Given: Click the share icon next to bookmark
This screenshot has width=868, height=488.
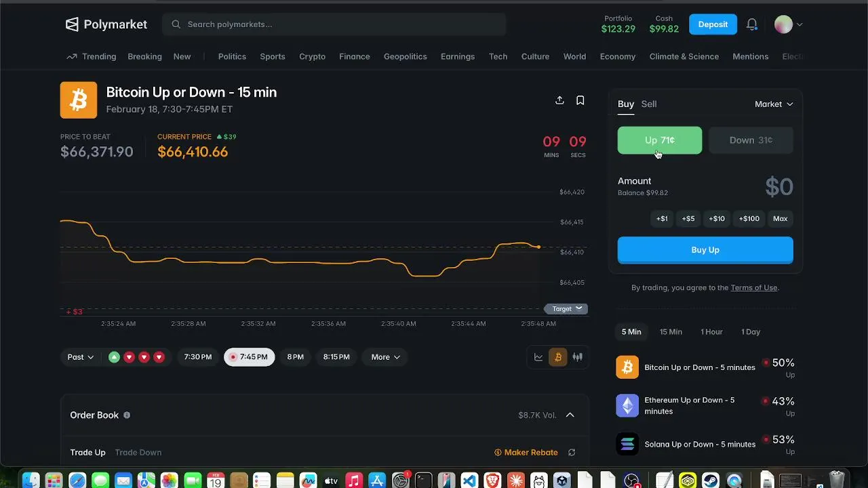Looking at the screenshot, I should tap(559, 100).
